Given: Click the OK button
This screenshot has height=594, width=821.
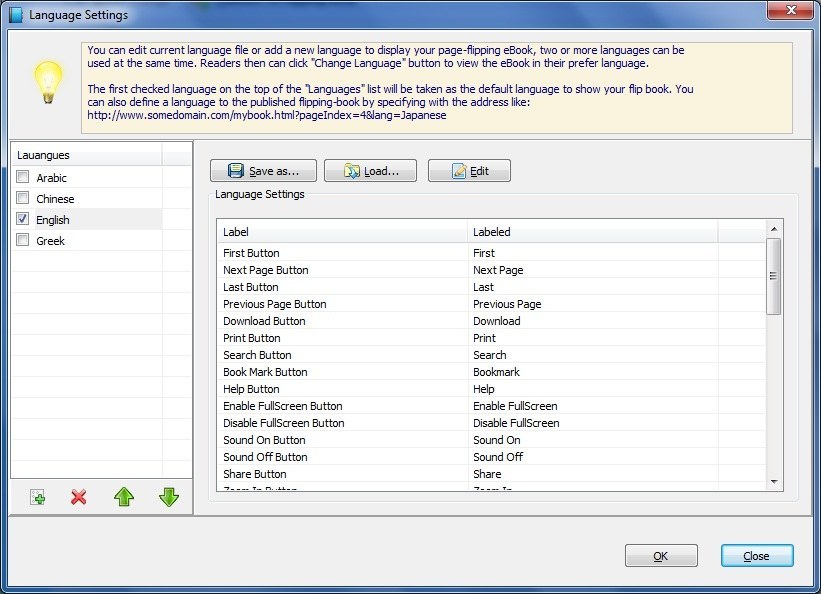Looking at the screenshot, I should tap(661, 555).
